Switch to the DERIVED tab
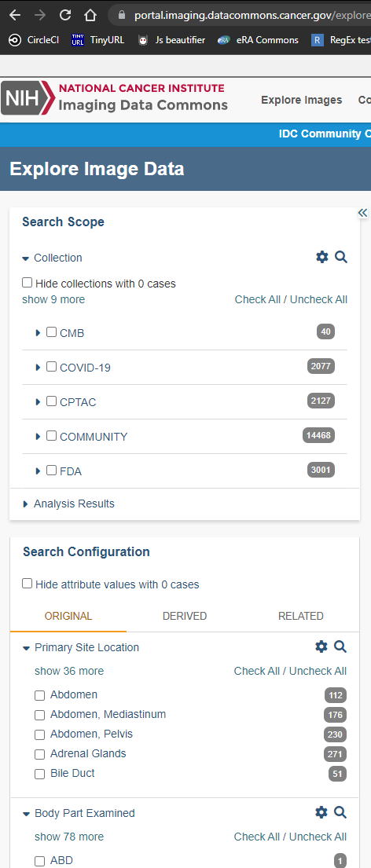This screenshot has width=371, height=868. 185,616
